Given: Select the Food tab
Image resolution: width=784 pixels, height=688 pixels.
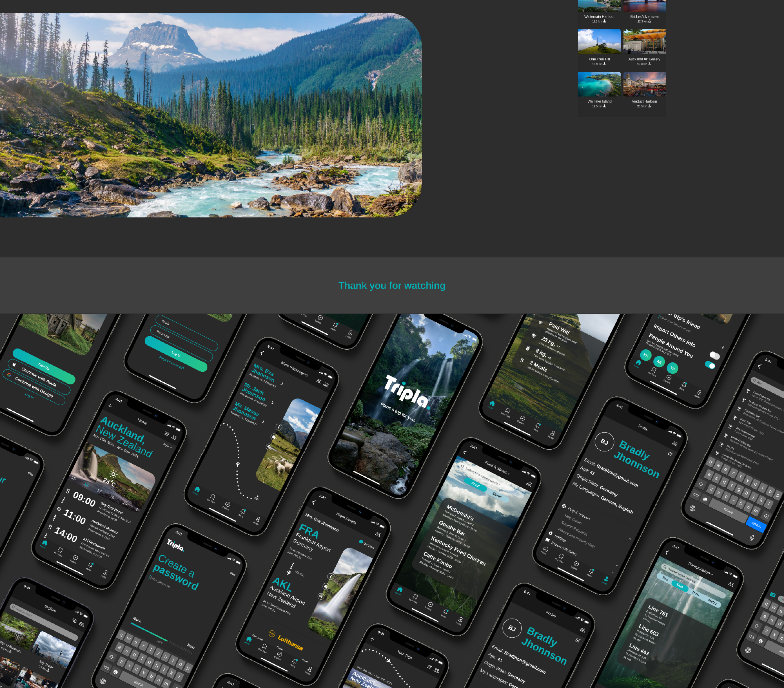Looking at the screenshot, I should [475, 485].
